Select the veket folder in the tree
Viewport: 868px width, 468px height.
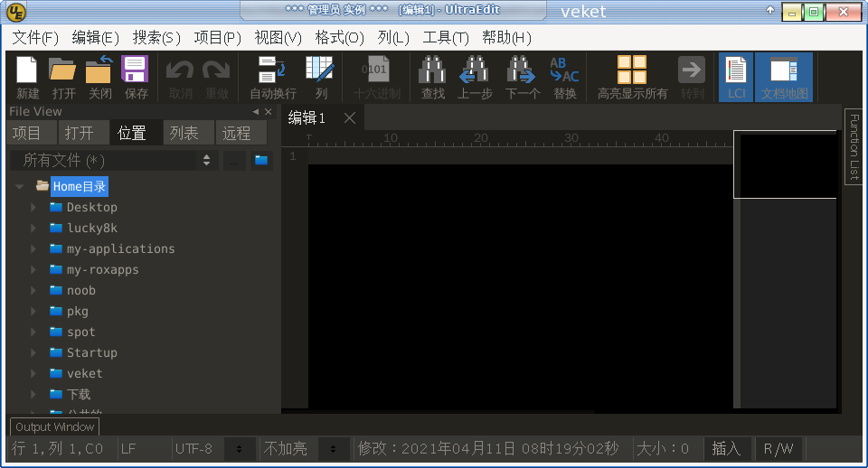click(x=84, y=373)
